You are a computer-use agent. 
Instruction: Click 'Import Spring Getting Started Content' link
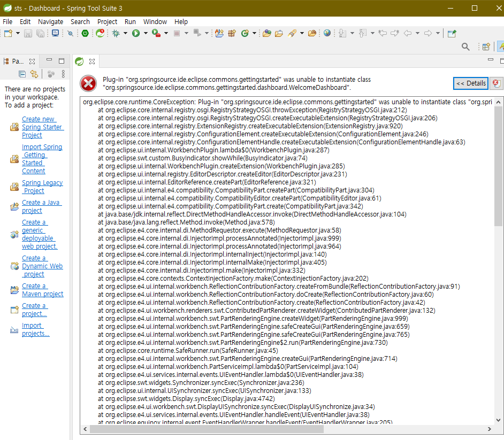[42, 159]
